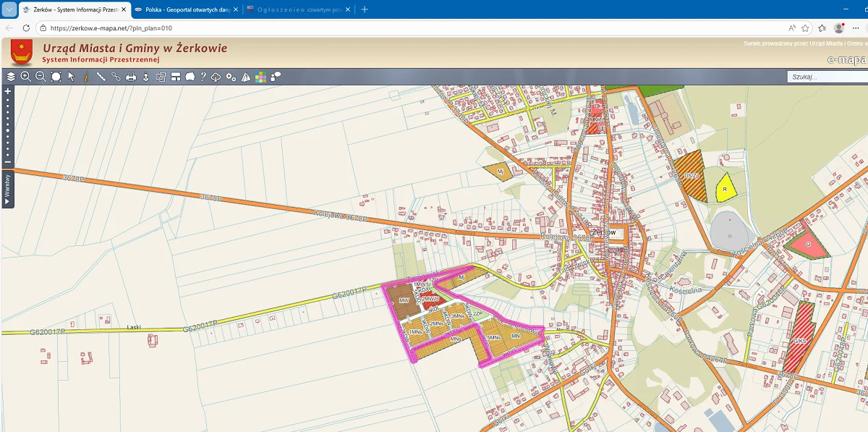
Task: Choose the distance measuring ruler tool
Action: pos(101,77)
